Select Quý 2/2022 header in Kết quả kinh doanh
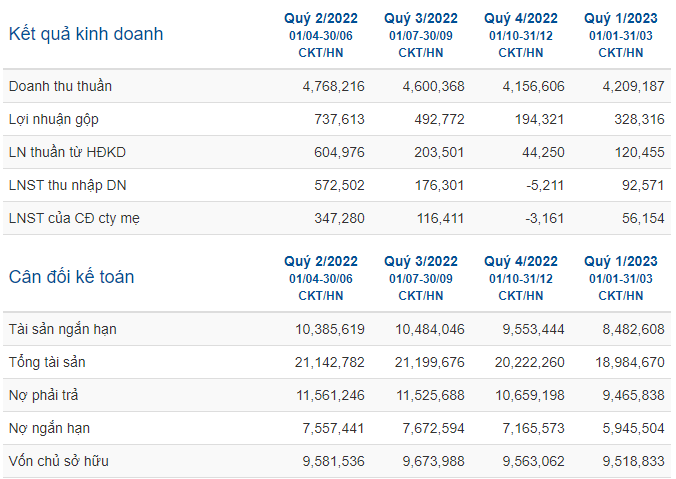676x479 pixels. tap(321, 18)
